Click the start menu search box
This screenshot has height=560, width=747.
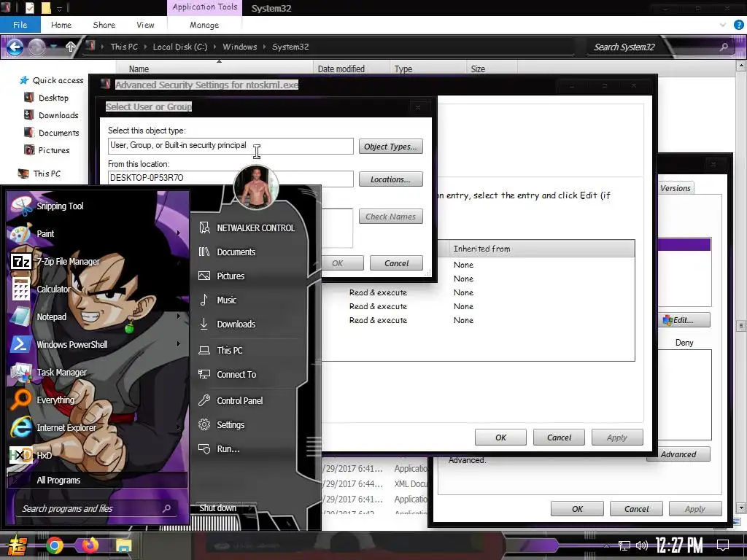97,508
